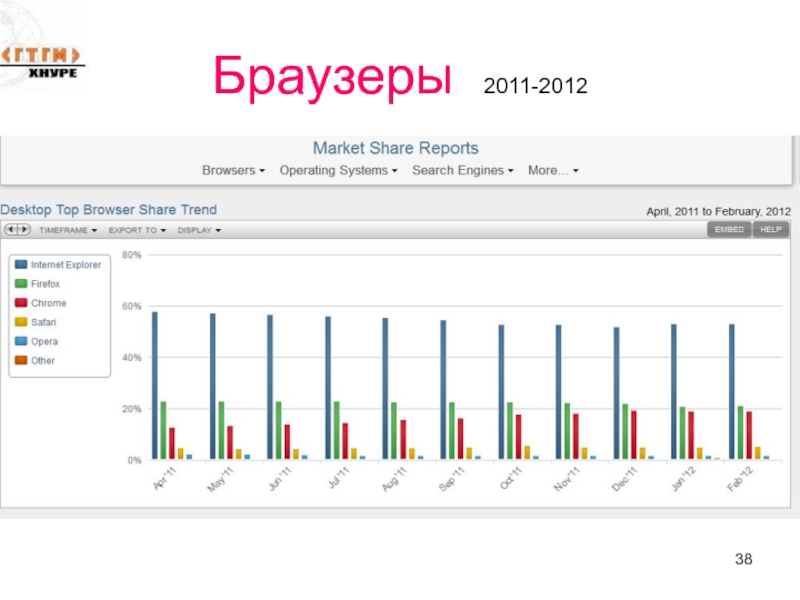The width and height of the screenshot is (800, 600).
Task: Toggle Firefox series in the legend
Action: tap(45, 284)
